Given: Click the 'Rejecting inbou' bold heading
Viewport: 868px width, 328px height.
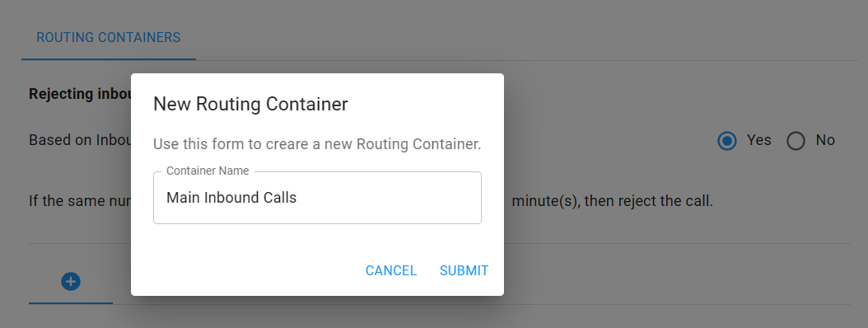Looking at the screenshot, I should point(80,94).
